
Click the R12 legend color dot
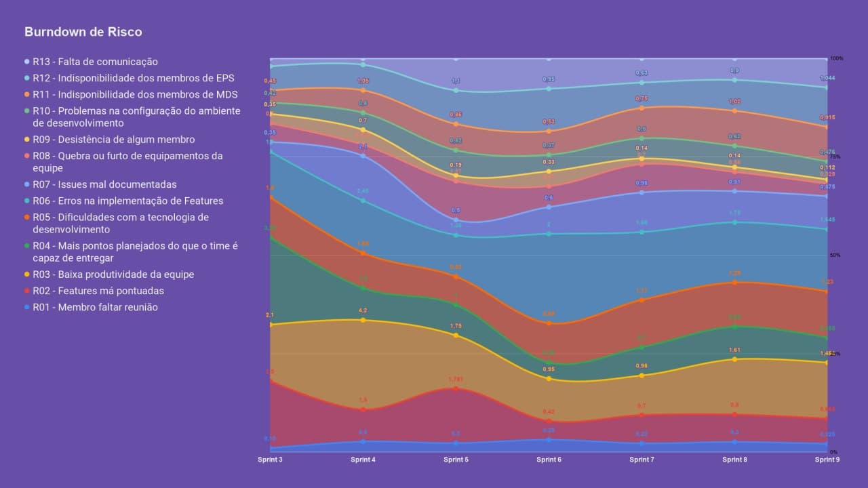[27, 78]
